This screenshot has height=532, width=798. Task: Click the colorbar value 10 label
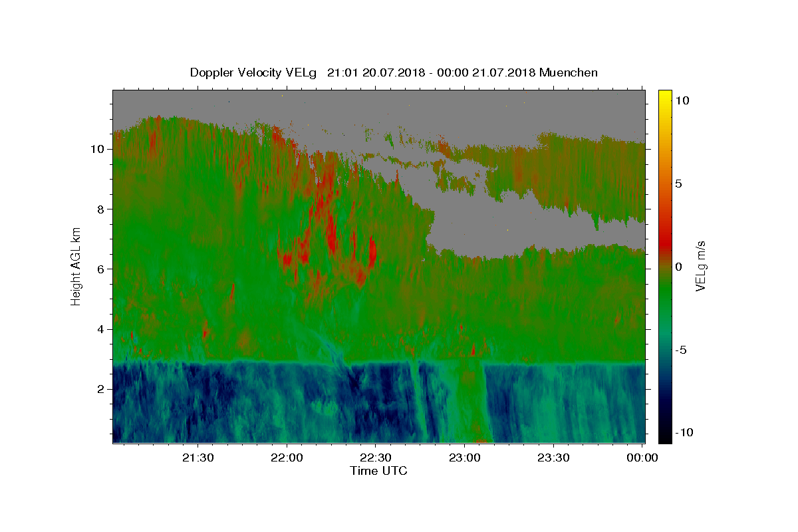[683, 100]
